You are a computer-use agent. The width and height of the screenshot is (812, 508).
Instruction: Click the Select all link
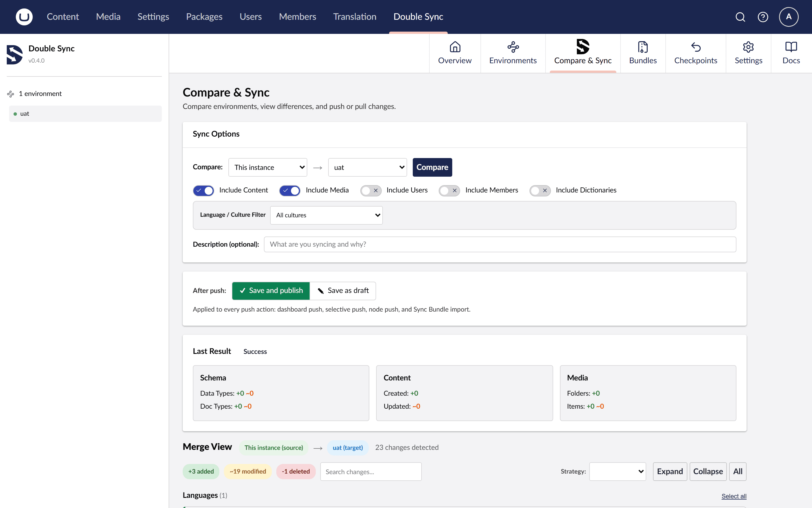pos(734,496)
